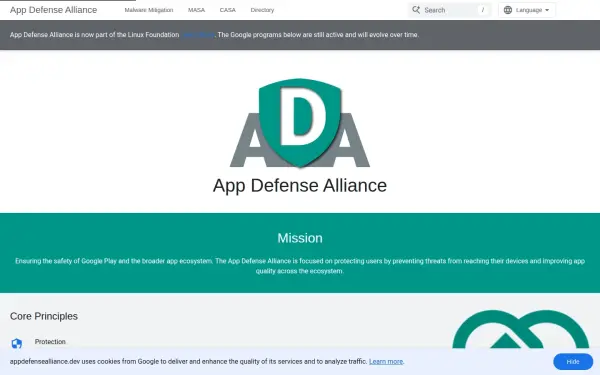The height and width of the screenshot is (375, 600).
Task: Go to the Directory page
Action: [262, 10]
